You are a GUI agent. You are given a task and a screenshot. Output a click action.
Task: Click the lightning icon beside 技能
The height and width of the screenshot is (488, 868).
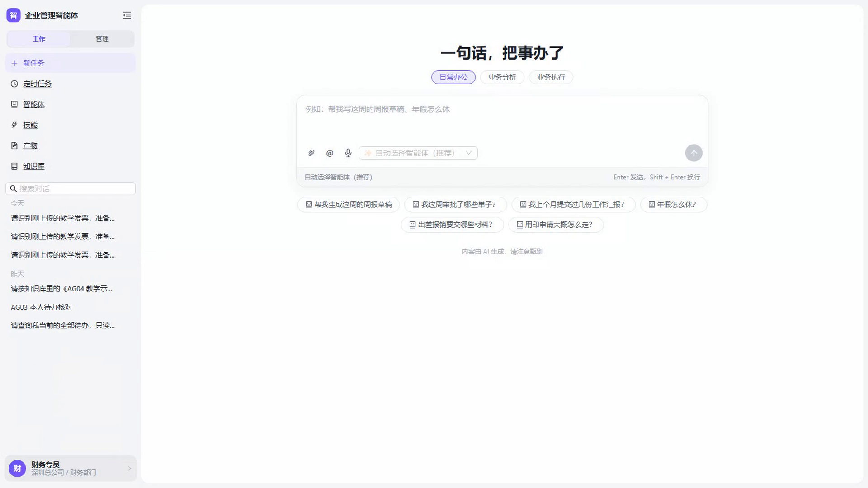(x=14, y=125)
